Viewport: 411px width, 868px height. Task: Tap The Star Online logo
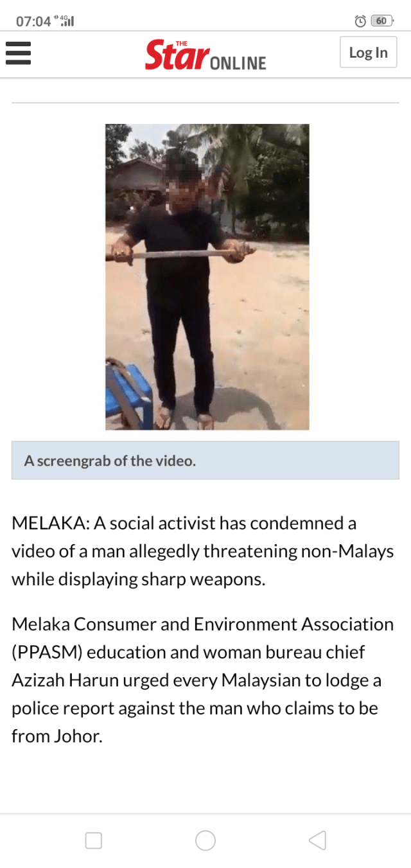coord(205,55)
